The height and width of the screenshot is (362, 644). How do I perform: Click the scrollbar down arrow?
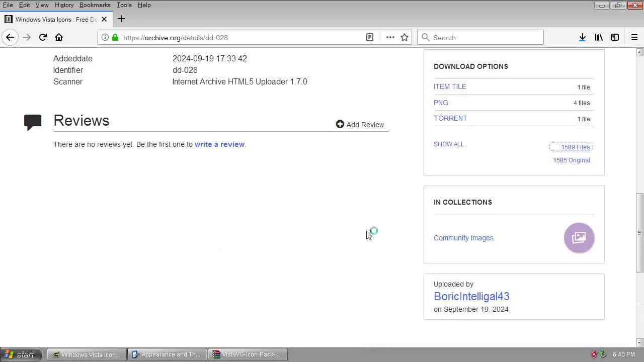[639, 342]
